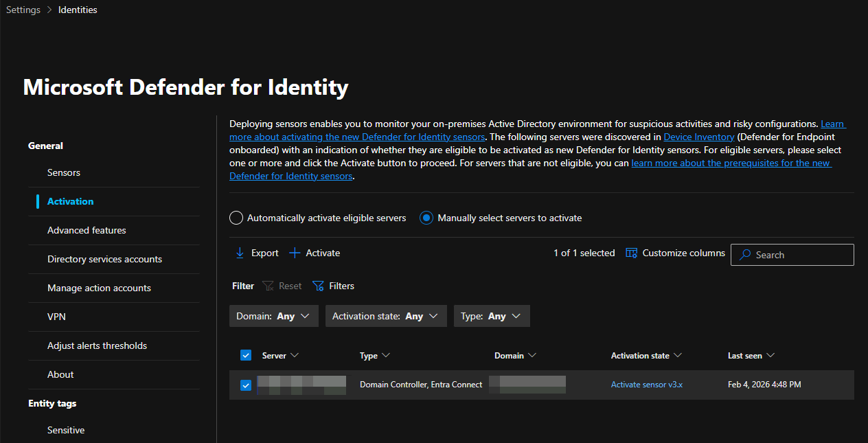The width and height of the screenshot is (868, 443).
Task: Click the Activate sensor v3.x link
Action: 646,385
